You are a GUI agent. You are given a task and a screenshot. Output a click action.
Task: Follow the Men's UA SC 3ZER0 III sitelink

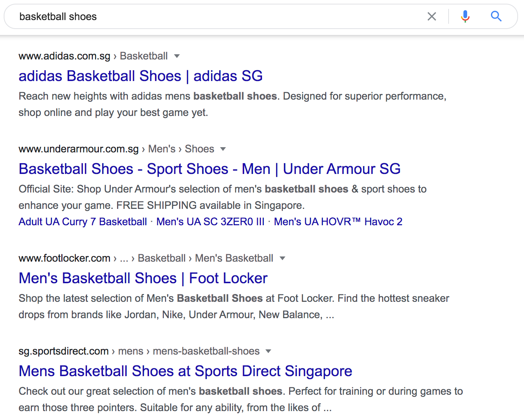210,222
